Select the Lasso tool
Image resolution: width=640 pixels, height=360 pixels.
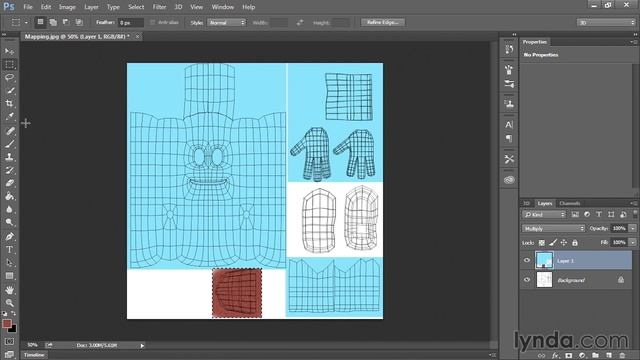point(9,78)
